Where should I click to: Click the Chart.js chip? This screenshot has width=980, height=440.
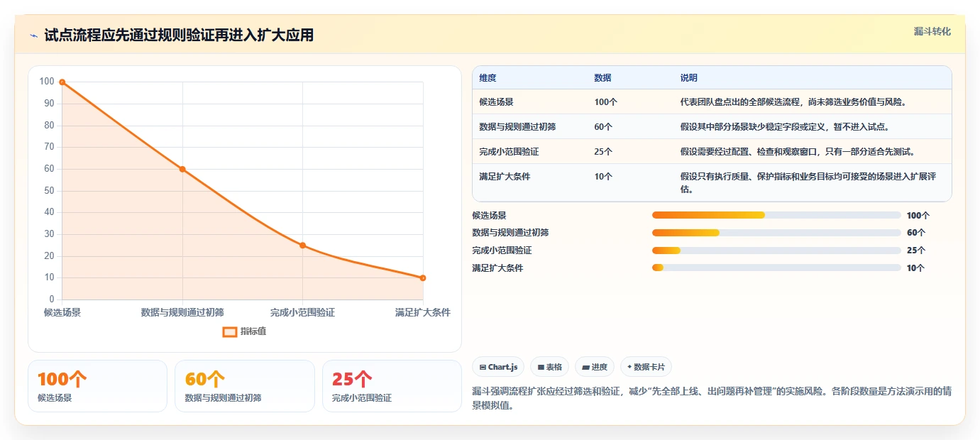[x=498, y=367]
